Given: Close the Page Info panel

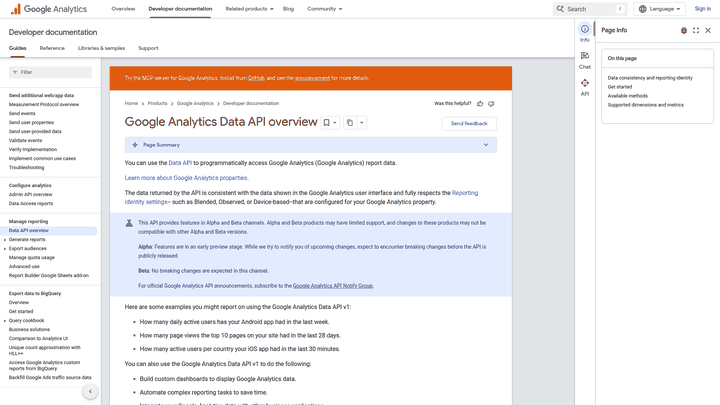Looking at the screenshot, I should 708,30.
